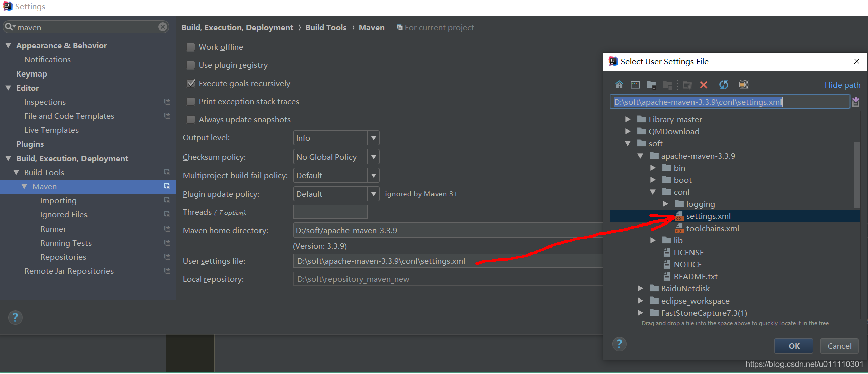Screen dimensions: 868x374
Task: Collapse the Build Tools node
Action: [x=16, y=172]
